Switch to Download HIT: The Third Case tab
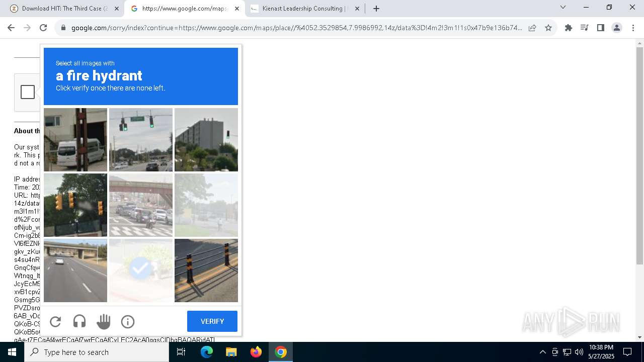Image resolution: width=644 pixels, height=362 pixels. [64, 9]
